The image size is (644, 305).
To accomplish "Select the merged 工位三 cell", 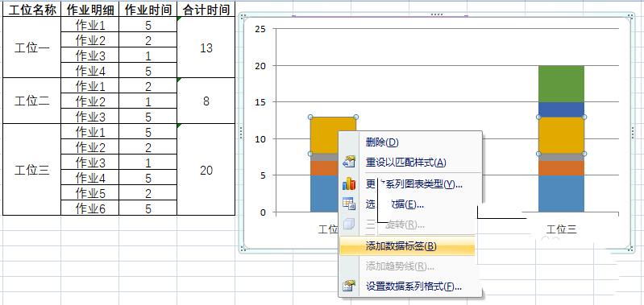I will 32,170.
